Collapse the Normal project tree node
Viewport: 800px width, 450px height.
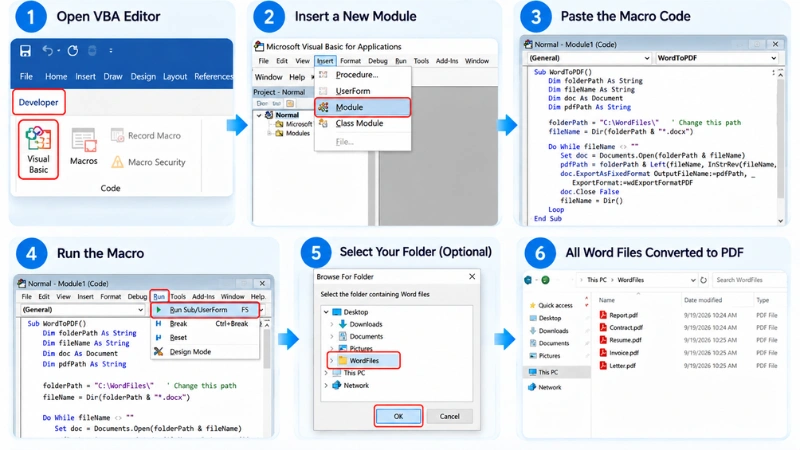point(259,115)
